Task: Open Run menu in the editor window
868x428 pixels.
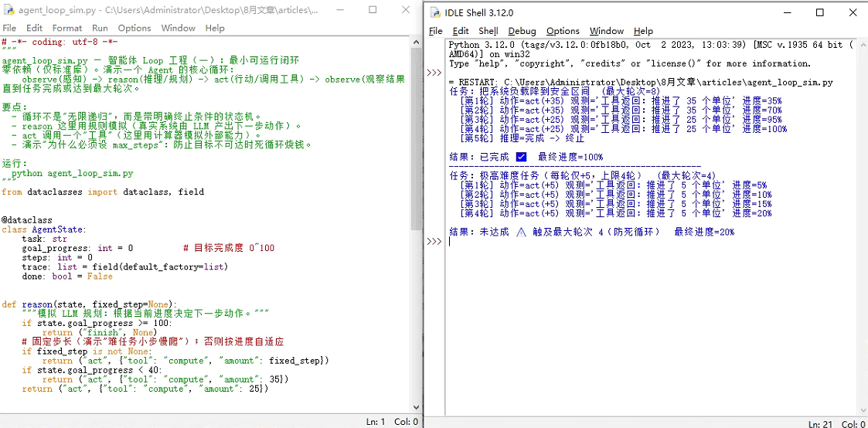Action: [x=100, y=28]
